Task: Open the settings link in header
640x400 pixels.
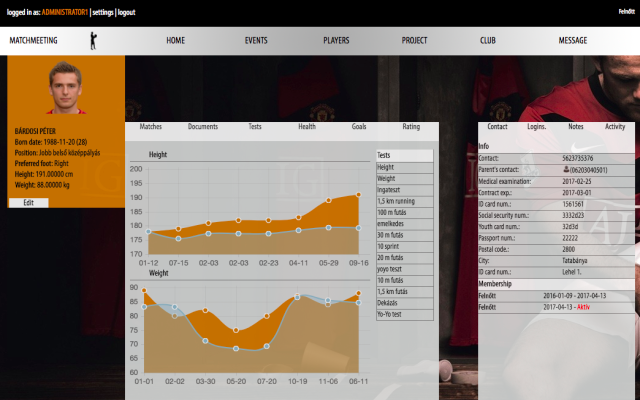Action: click(103, 12)
